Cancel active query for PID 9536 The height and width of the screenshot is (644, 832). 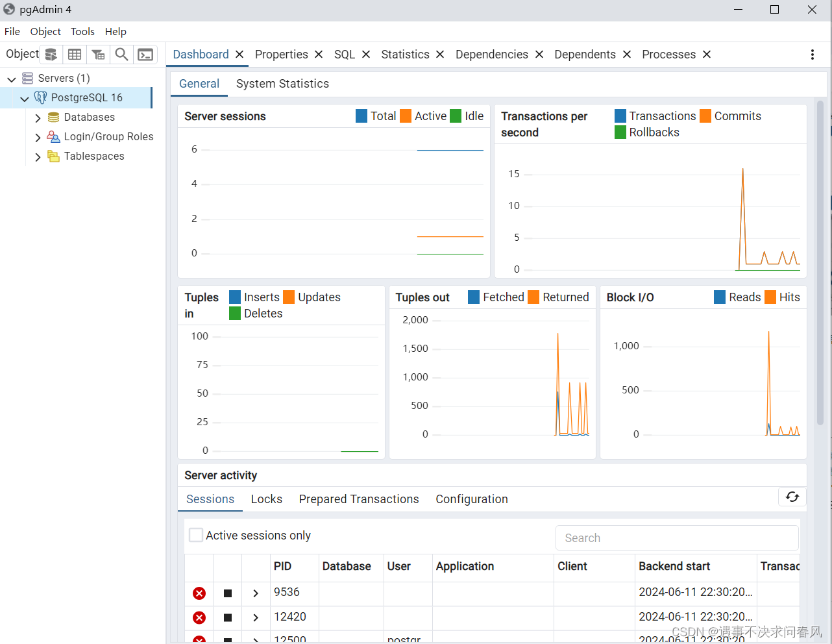point(228,593)
